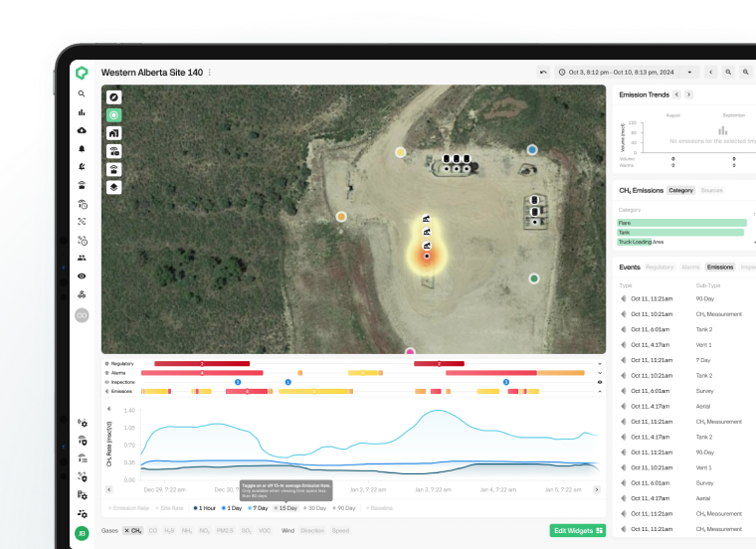Open search icon in left sidebar
Image resolution: width=756 pixels, height=549 pixels.
(82, 94)
